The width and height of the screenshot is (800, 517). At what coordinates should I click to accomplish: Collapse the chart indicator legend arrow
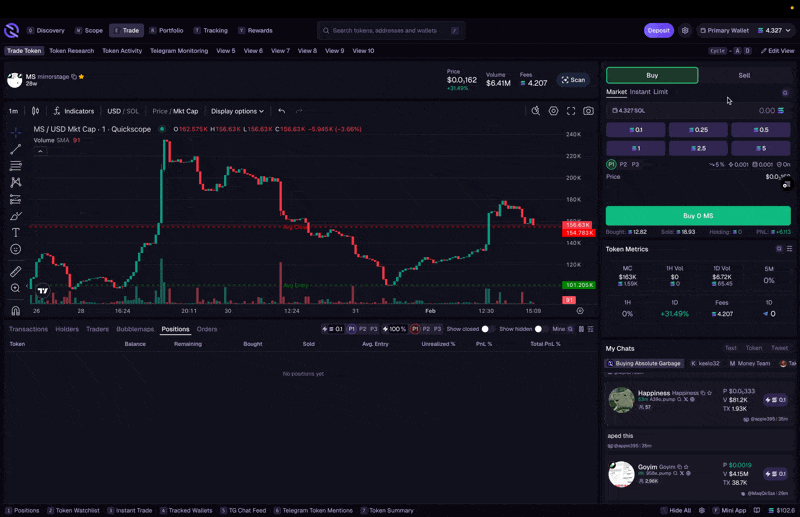pyautogui.click(x=40, y=151)
